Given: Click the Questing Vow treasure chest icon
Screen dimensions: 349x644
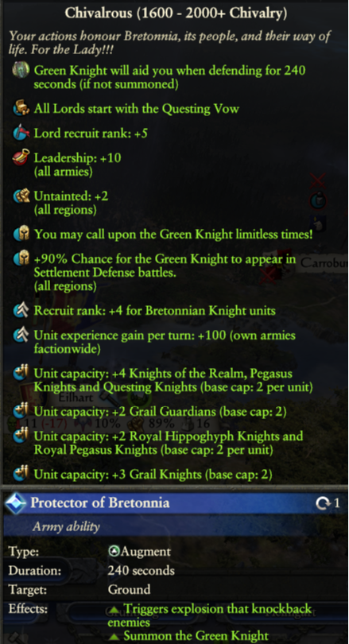Looking at the screenshot, I should pyautogui.click(x=21, y=108).
